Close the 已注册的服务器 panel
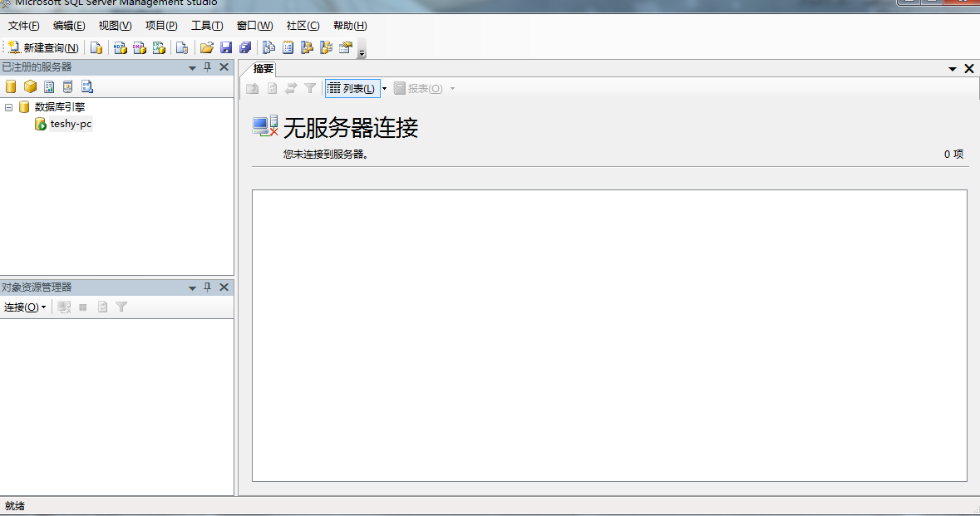 [224, 66]
